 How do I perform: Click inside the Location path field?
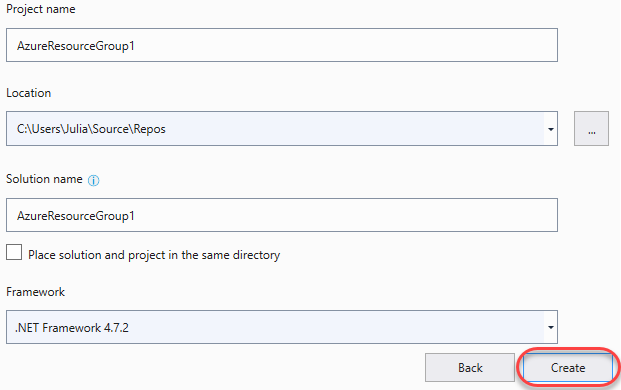tap(275, 129)
